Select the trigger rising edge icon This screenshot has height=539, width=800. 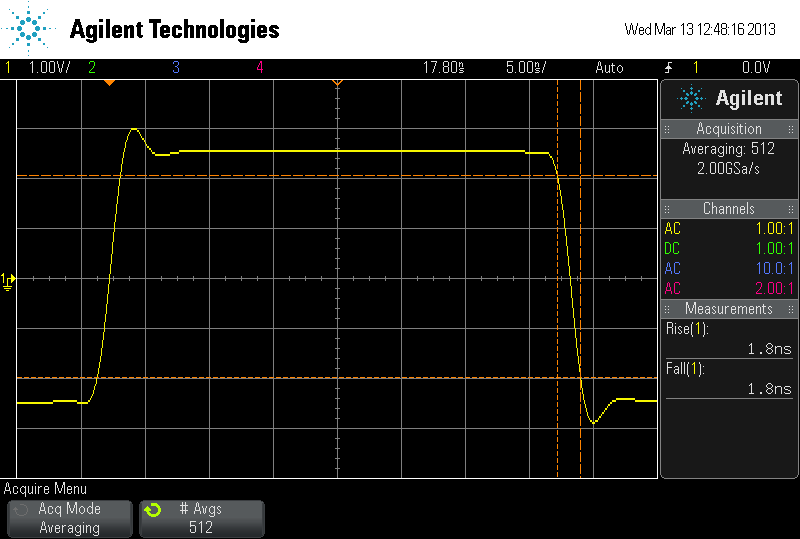pyautogui.click(x=668, y=68)
